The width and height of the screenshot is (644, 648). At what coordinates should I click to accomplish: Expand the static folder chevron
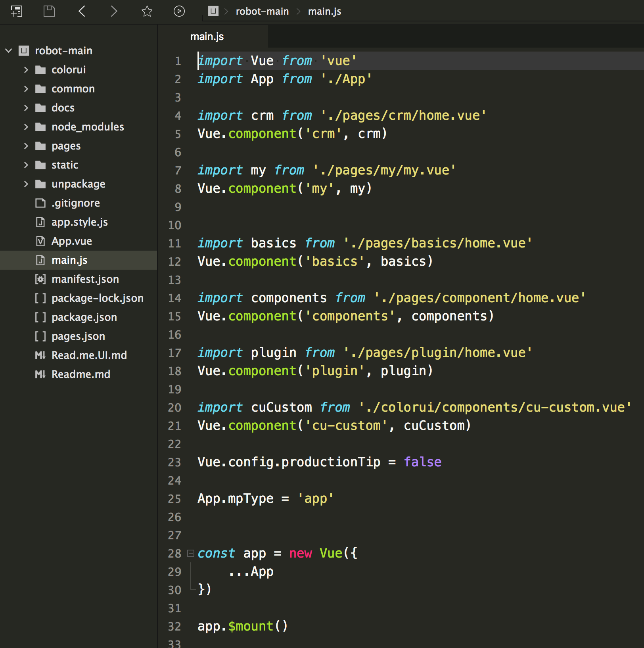pyautogui.click(x=26, y=165)
